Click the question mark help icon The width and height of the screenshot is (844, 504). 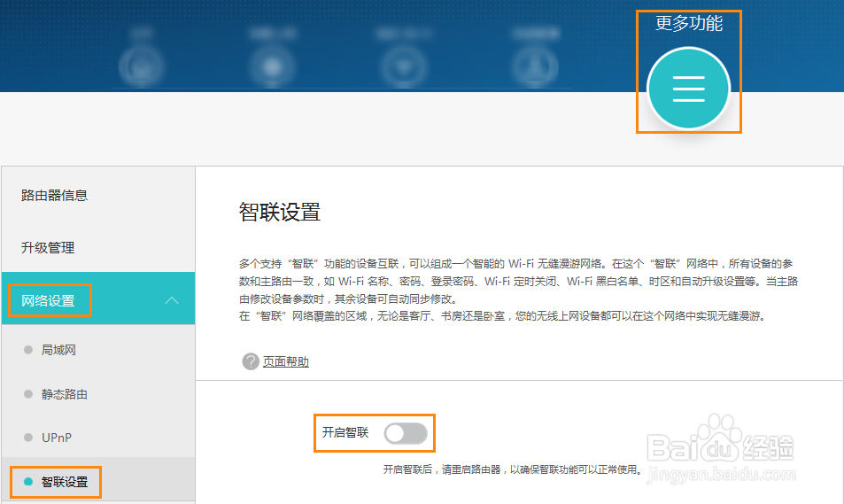tap(251, 361)
